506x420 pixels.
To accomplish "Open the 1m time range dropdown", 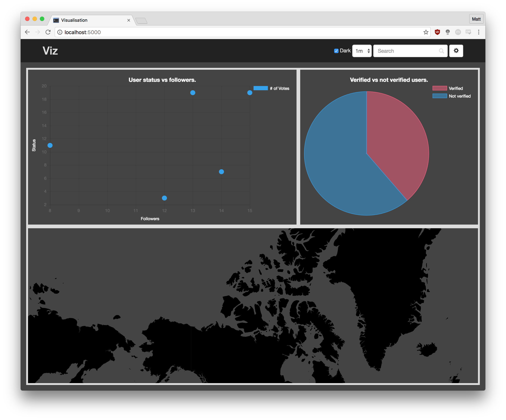I will pos(362,51).
